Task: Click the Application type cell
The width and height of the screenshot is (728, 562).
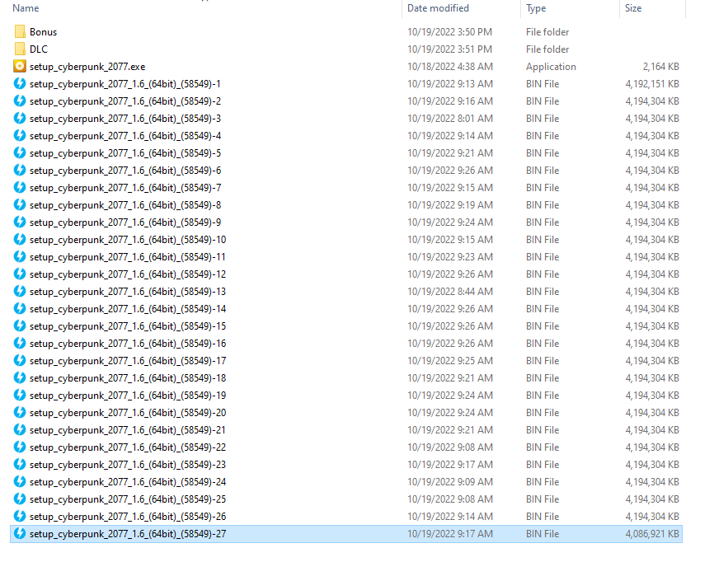Action: click(x=551, y=67)
